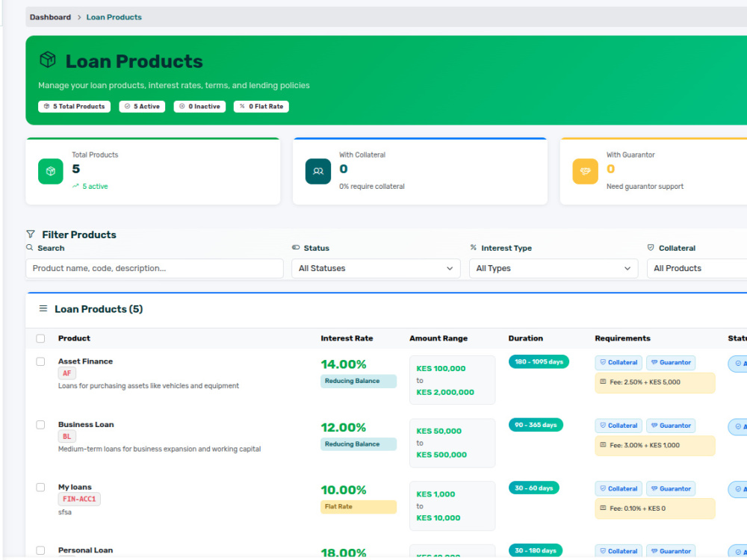747x560 pixels.
Task: Click the Duration column header
Action: [525, 338]
